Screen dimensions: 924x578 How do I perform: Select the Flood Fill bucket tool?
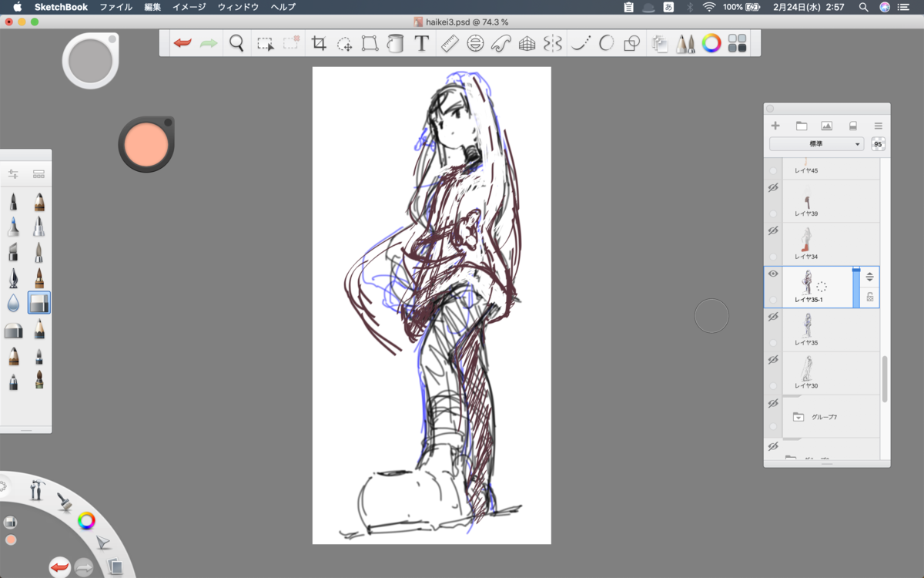point(395,44)
